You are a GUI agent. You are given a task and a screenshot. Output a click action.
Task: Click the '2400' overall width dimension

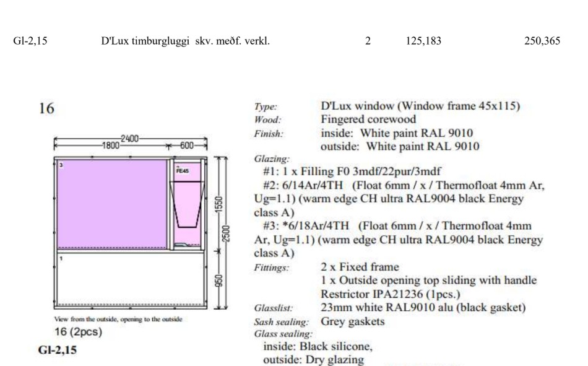click(x=130, y=139)
